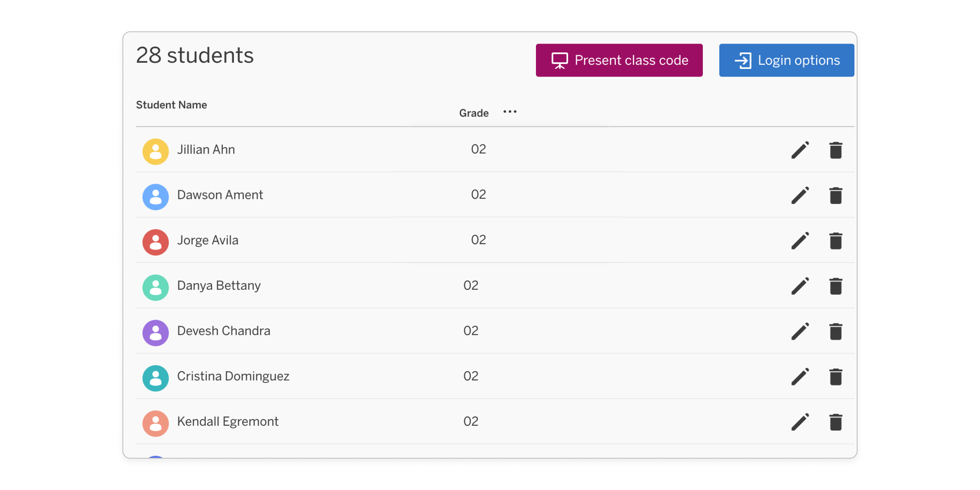
Task: Select Dawson Ament's blue avatar
Action: (155, 197)
